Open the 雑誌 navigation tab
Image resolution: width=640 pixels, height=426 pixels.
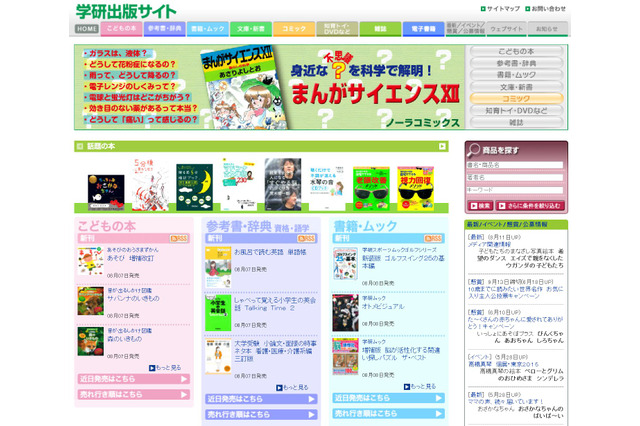[x=380, y=29]
